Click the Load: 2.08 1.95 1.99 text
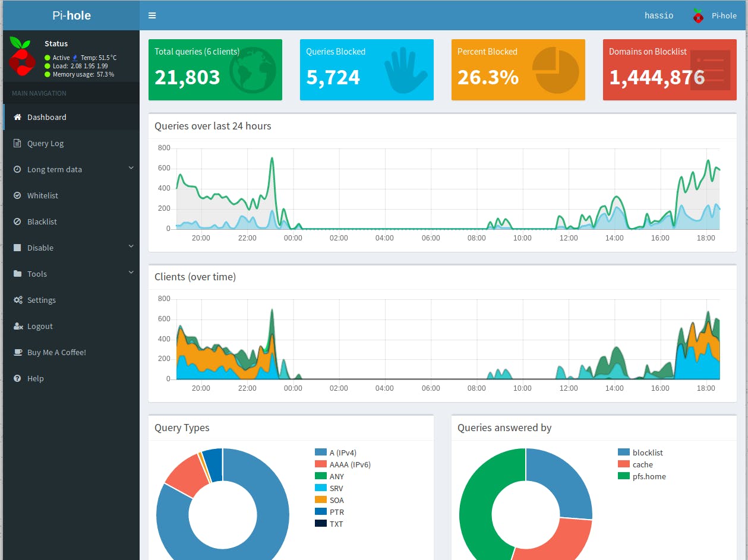 pos(80,66)
